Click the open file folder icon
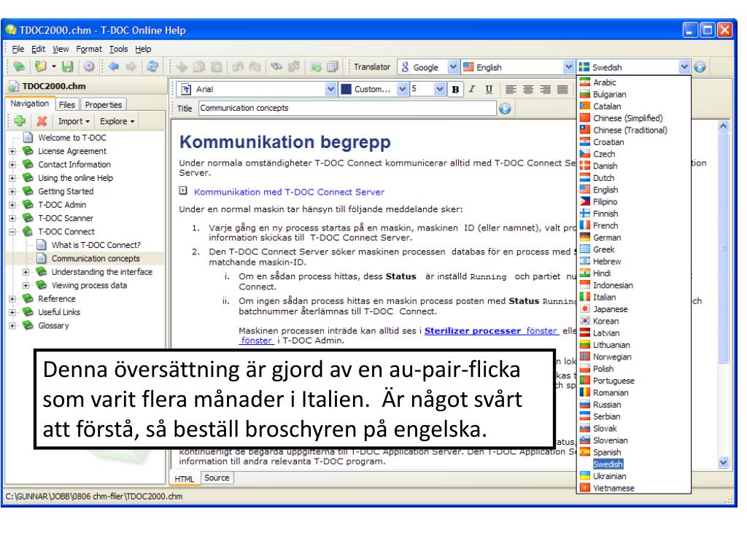The width and height of the screenshot is (747, 560). 41,66
